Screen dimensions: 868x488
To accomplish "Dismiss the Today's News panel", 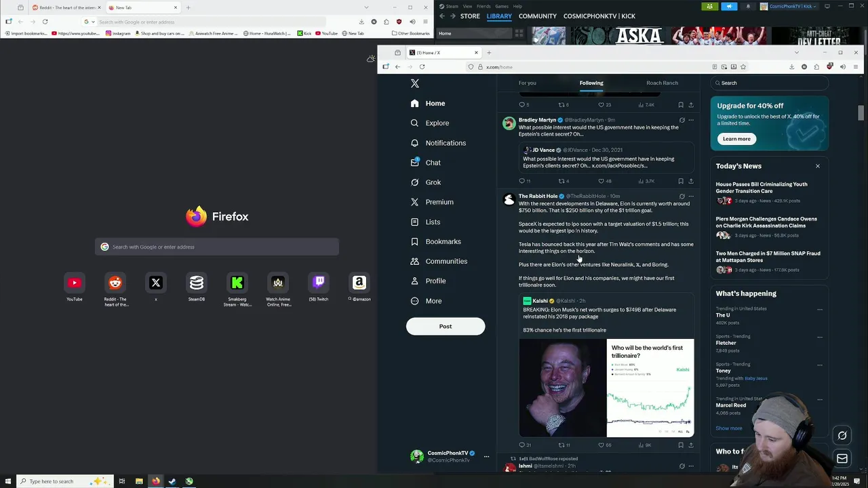I will (x=817, y=166).
